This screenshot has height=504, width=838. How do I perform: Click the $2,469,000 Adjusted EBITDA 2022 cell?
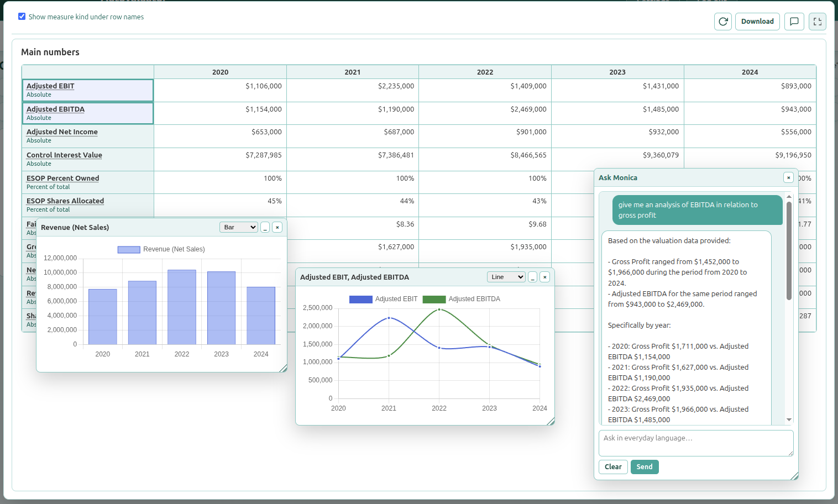pos(485,113)
